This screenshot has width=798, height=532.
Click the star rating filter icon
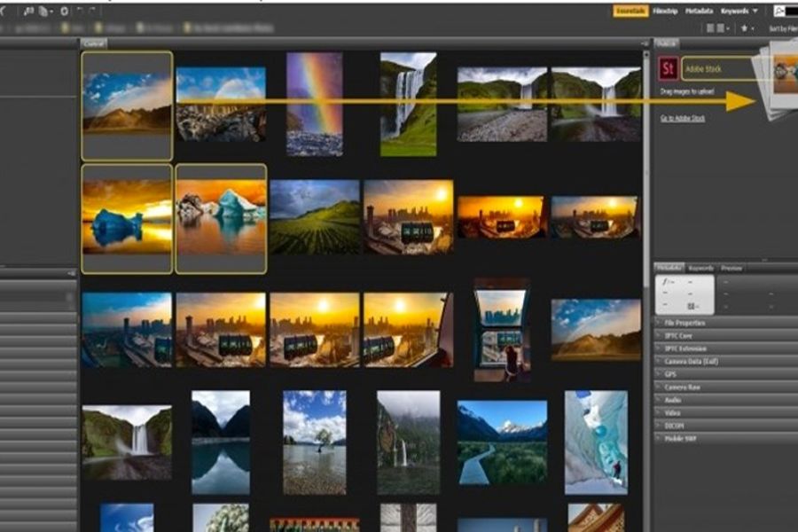click(745, 28)
